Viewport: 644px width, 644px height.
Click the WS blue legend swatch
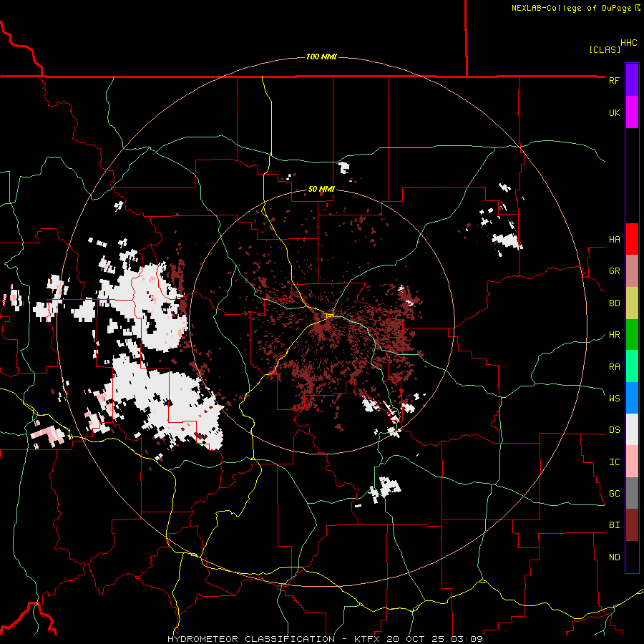tap(632, 398)
